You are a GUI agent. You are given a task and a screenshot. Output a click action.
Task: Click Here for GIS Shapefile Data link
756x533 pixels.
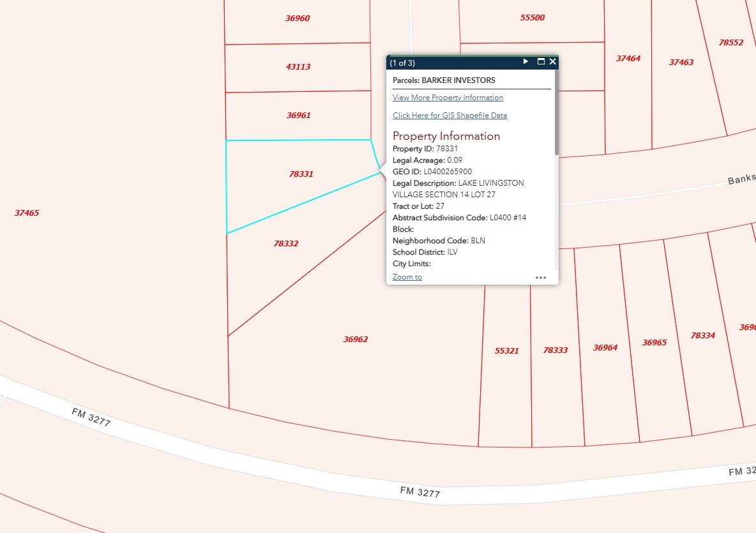(x=450, y=116)
